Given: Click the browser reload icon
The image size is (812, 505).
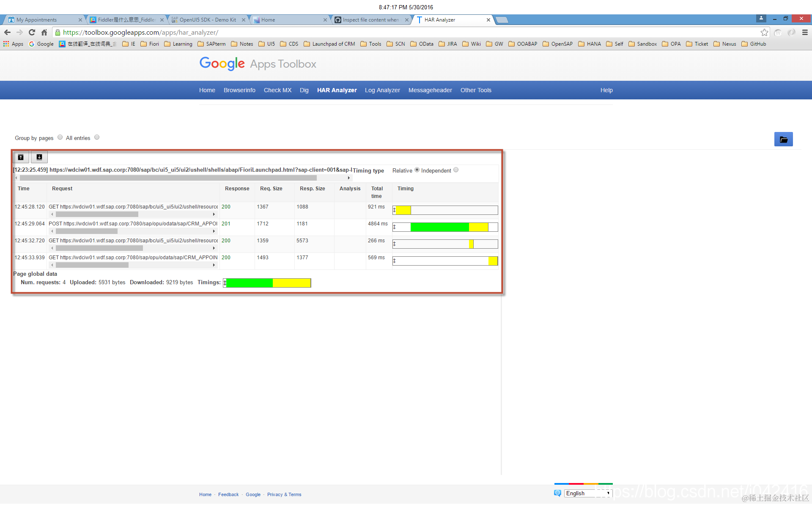Looking at the screenshot, I should point(32,33).
